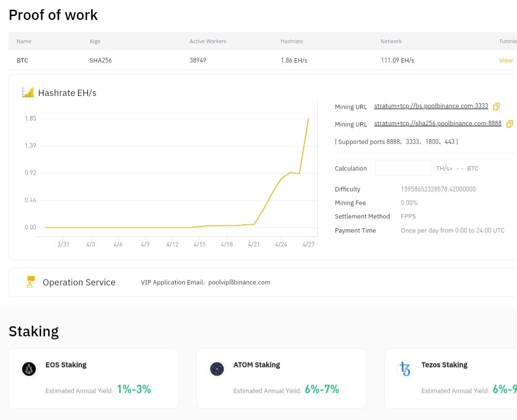Select the ATOM logo icon

pyautogui.click(x=217, y=369)
